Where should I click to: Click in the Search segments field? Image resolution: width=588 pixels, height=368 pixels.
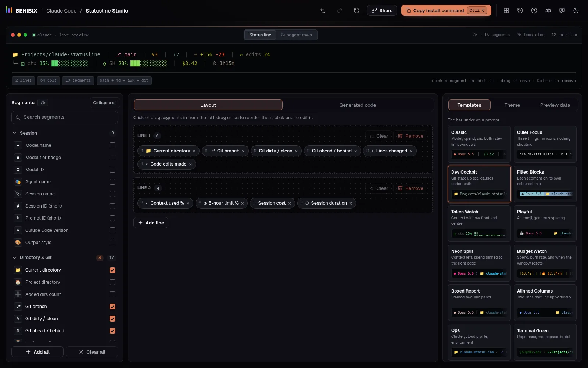(x=65, y=117)
